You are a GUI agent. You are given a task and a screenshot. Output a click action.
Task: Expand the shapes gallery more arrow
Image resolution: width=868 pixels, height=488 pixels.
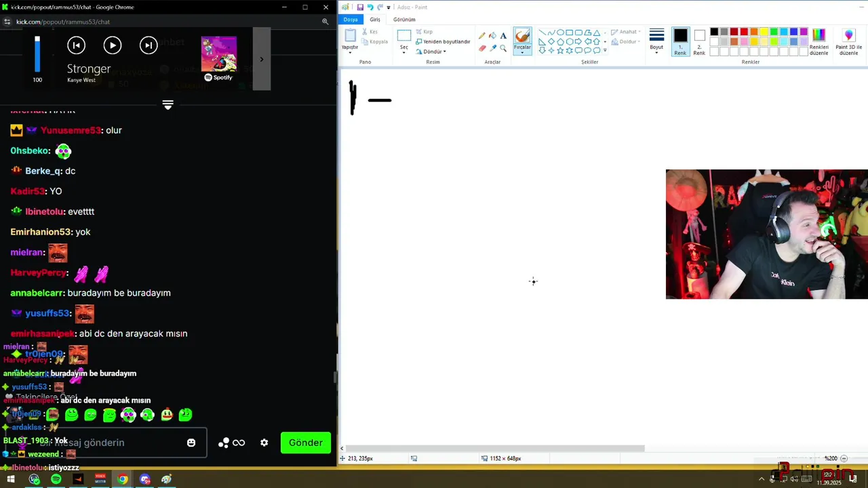[605, 51]
